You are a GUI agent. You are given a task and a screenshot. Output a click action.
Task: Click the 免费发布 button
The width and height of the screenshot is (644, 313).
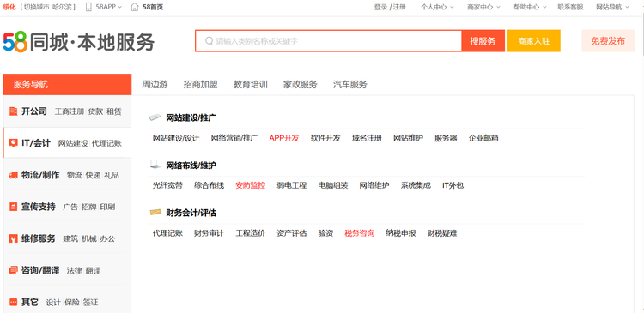tap(608, 41)
